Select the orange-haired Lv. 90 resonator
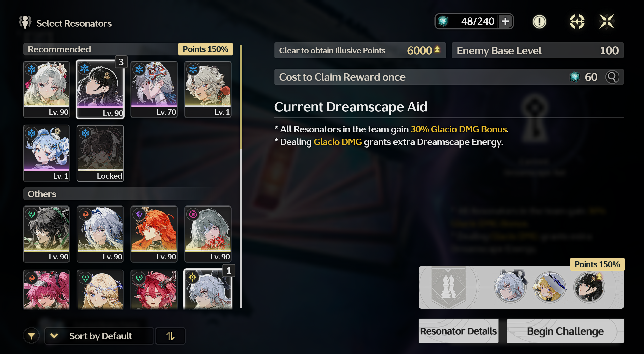 [154, 234]
